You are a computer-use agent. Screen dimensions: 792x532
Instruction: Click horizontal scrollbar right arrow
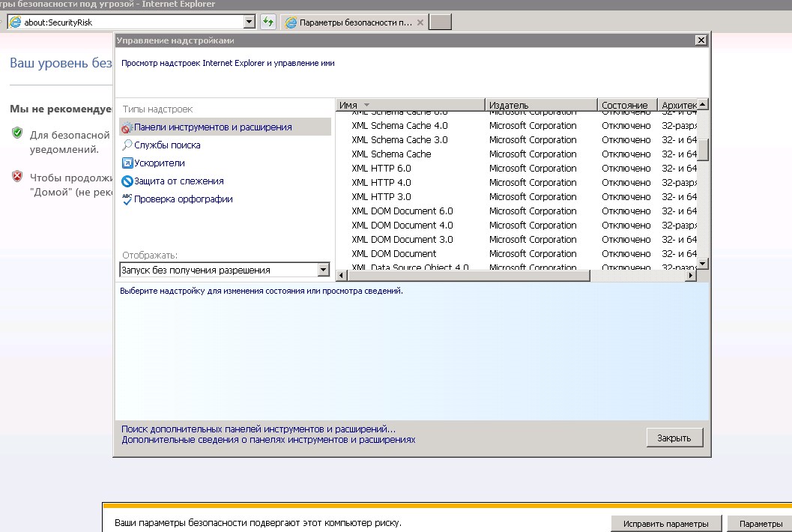click(x=691, y=275)
